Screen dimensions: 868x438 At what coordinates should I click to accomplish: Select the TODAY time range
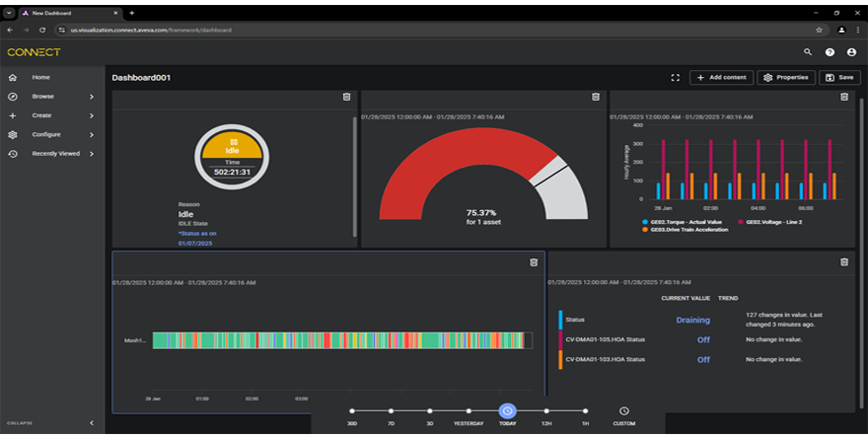(507, 410)
